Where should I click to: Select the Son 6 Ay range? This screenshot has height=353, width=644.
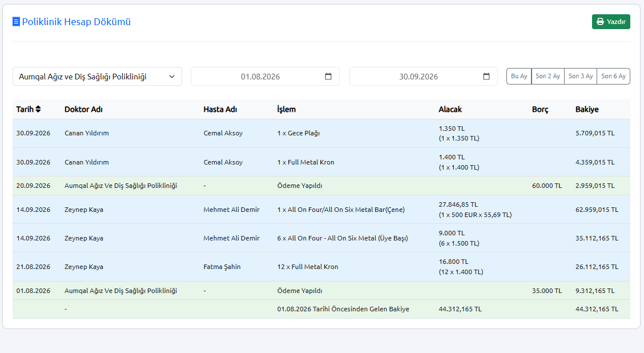[x=614, y=77]
